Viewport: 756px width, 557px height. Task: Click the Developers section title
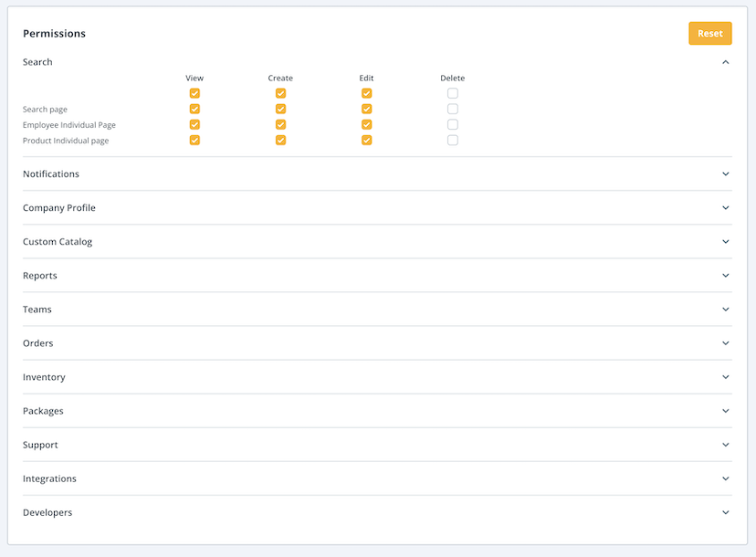(x=47, y=512)
